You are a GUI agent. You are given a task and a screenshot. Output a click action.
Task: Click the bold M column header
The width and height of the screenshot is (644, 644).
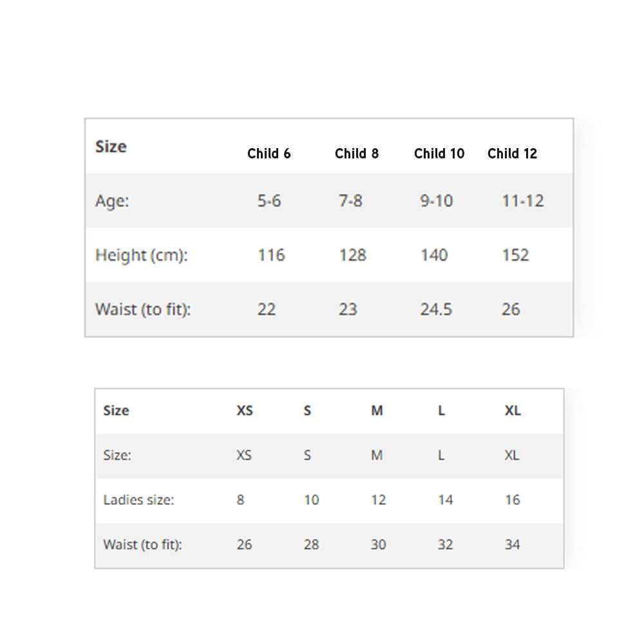click(377, 410)
